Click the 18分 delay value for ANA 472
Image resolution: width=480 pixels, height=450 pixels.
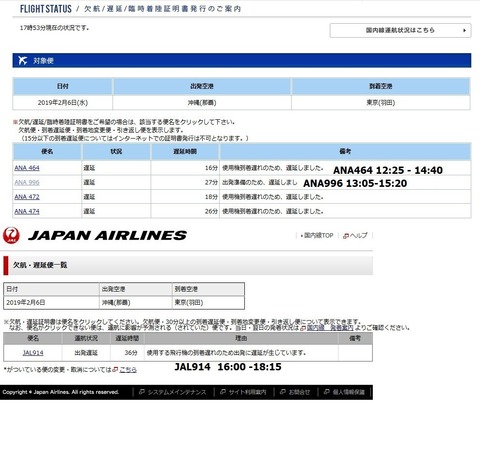(x=211, y=197)
